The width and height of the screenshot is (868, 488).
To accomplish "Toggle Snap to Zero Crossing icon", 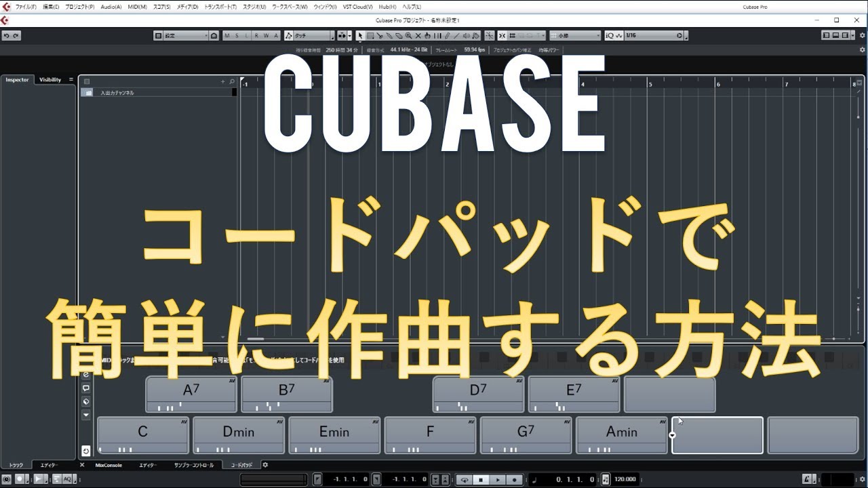I will pyautogui.click(x=490, y=35).
